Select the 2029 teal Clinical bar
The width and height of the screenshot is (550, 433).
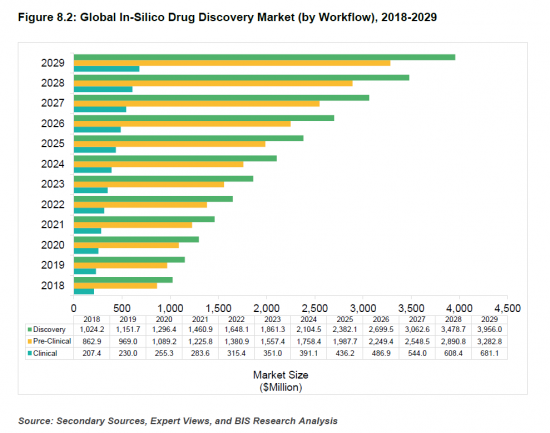107,69
